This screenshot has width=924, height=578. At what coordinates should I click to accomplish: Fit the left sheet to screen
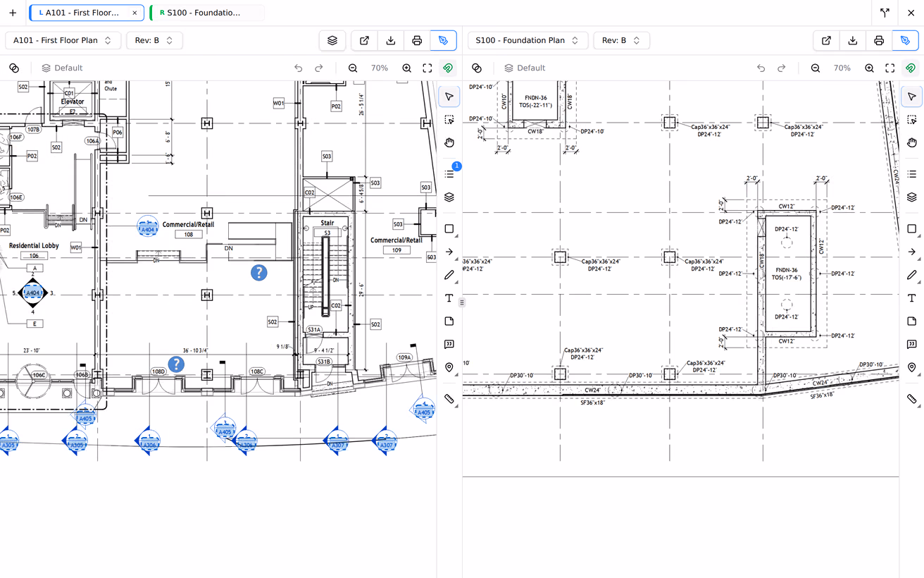click(427, 68)
